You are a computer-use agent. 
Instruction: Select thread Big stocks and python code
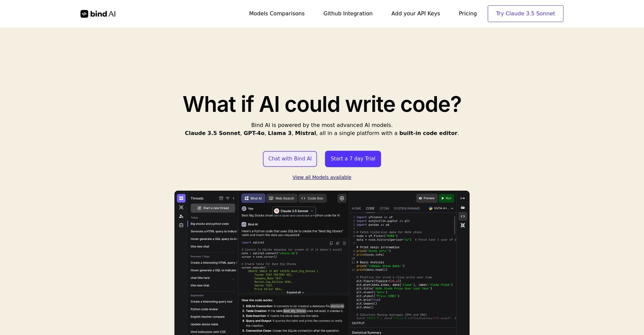(x=210, y=224)
